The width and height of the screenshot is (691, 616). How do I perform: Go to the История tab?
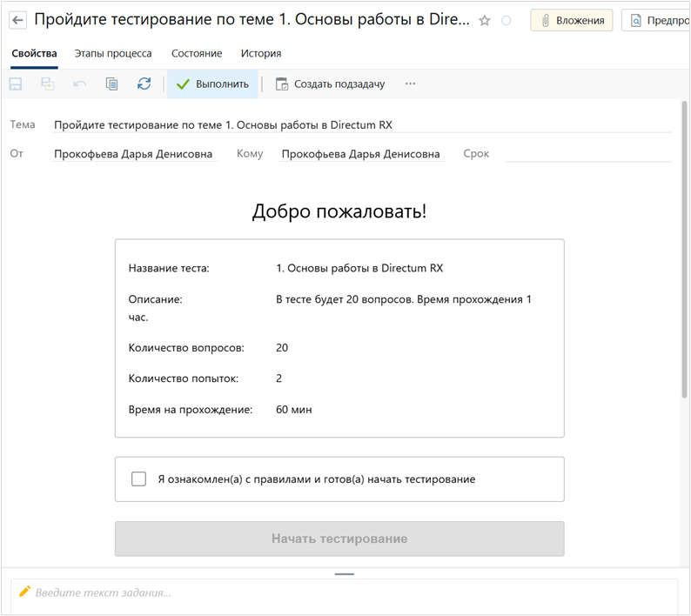click(261, 54)
